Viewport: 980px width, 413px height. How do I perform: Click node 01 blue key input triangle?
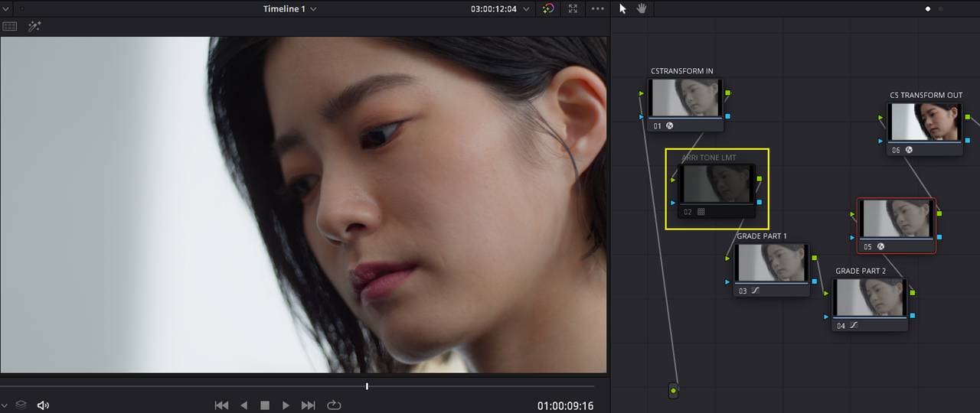[x=642, y=116]
